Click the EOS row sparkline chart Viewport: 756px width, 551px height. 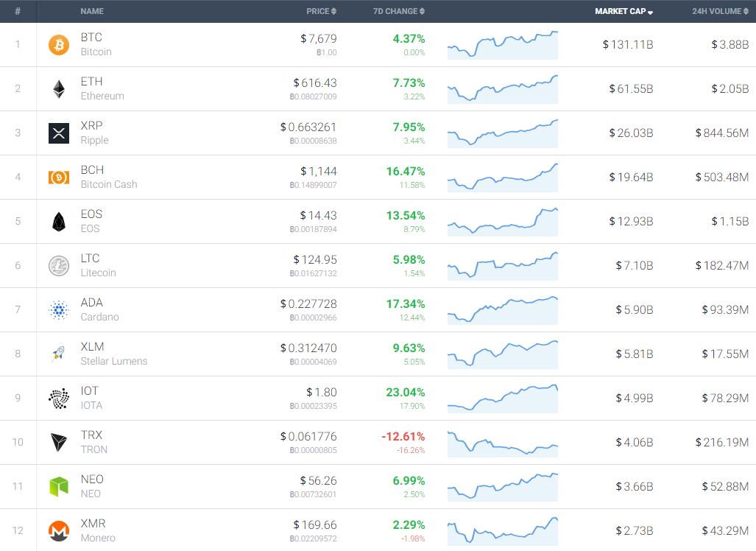pyautogui.click(x=502, y=222)
